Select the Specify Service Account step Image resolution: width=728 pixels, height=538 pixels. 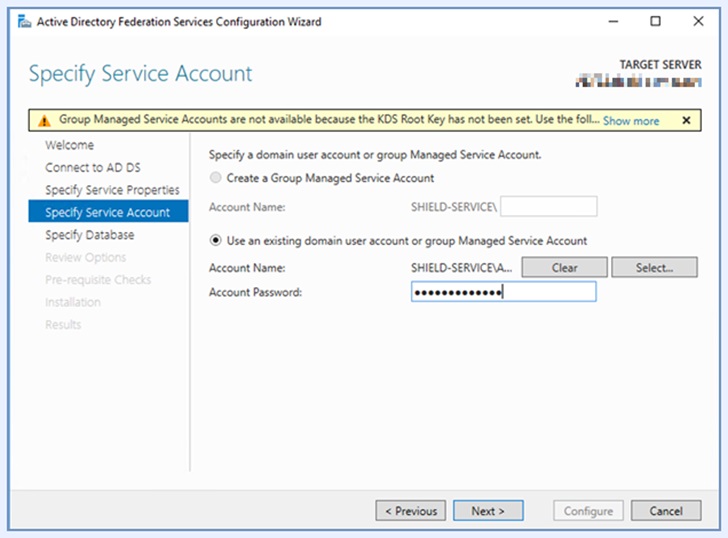pyautogui.click(x=107, y=212)
